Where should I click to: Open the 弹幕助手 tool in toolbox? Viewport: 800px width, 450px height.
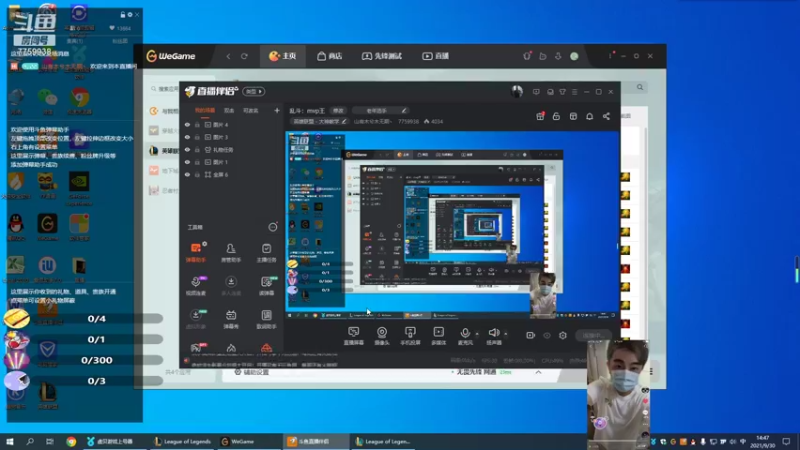[195, 252]
